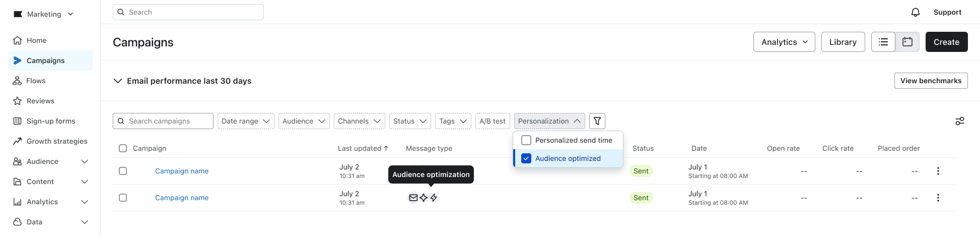Screen dimensions: 980x237
Task: Check the second campaign row checkbox
Action: [123, 198]
